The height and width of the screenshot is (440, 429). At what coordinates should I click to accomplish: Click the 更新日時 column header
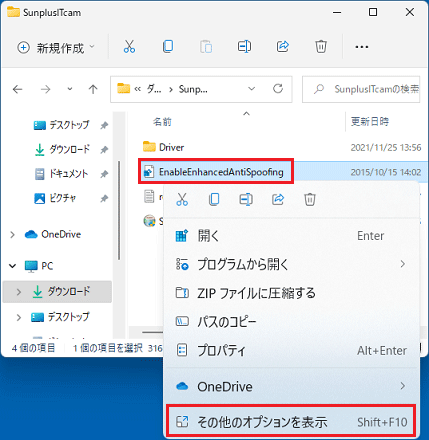[x=370, y=121]
